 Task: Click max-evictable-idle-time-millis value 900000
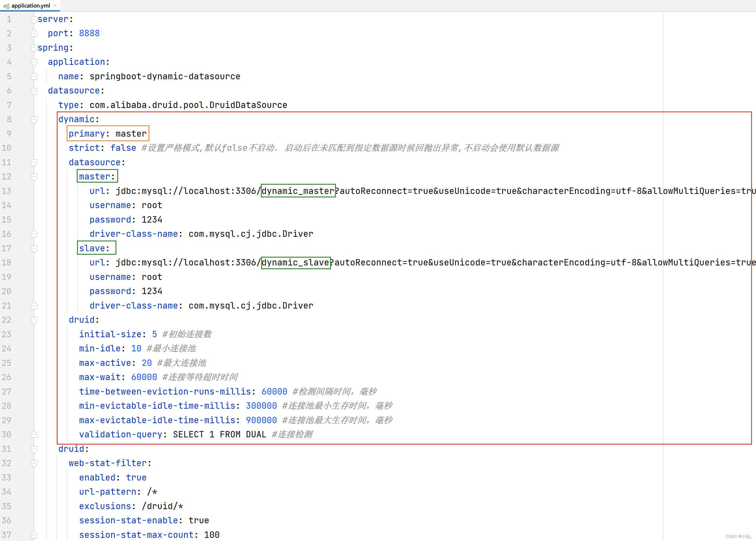tap(261, 420)
